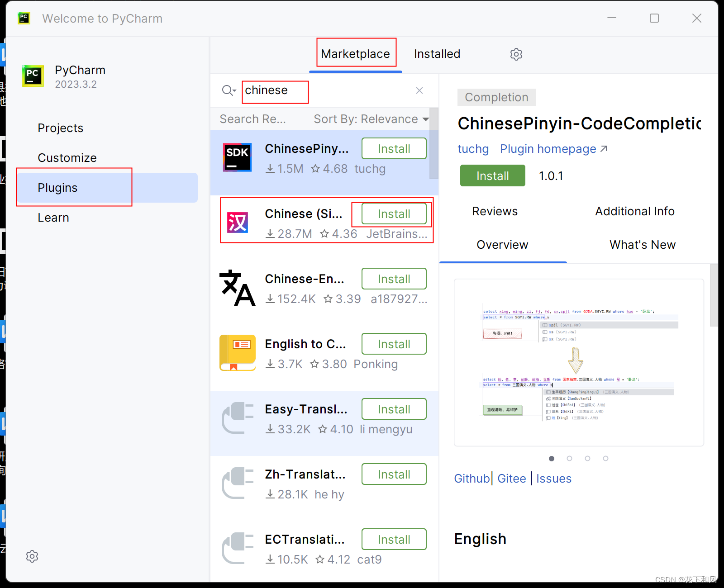Open the Sort By Relevance dropdown
The width and height of the screenshot is (724, 588).
point(371,119)
